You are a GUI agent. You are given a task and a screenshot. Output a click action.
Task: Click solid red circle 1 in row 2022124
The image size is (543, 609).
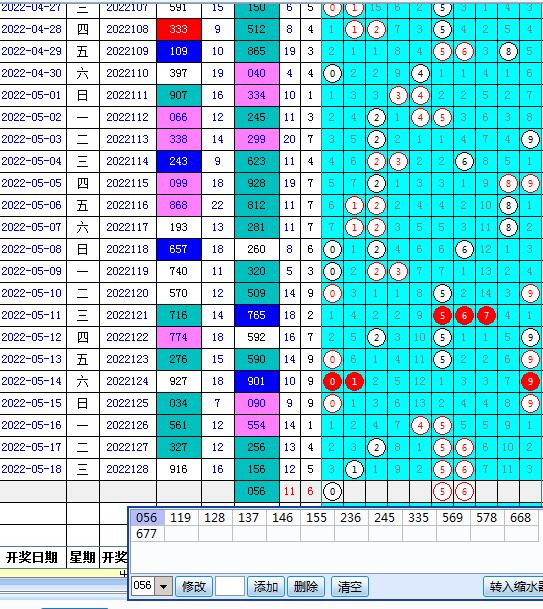pyautogui.click(x=354, y=381)
